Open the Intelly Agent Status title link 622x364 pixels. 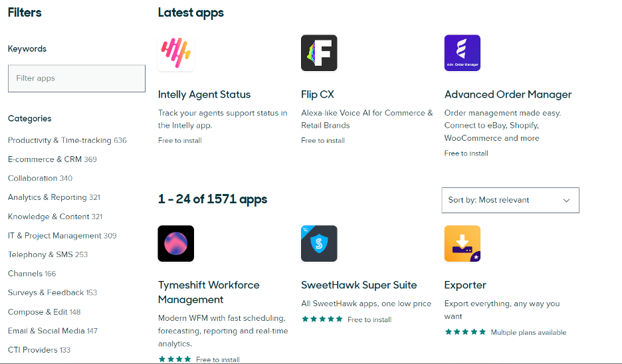(204, 94)
